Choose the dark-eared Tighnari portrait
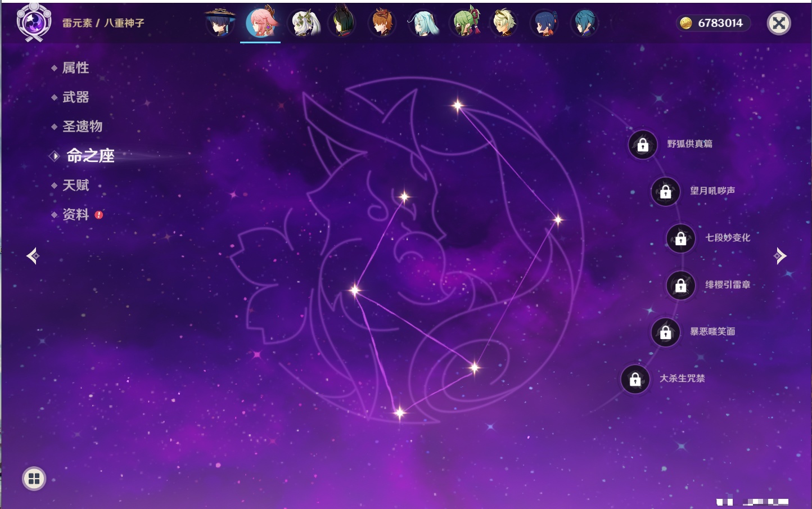The height and width of the screenshot is (509, 812). click(342, 22)
